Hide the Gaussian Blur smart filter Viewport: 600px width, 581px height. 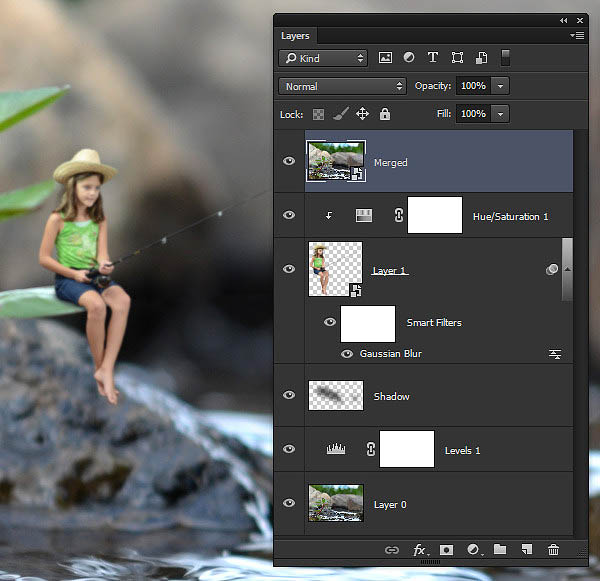[347, 354]
